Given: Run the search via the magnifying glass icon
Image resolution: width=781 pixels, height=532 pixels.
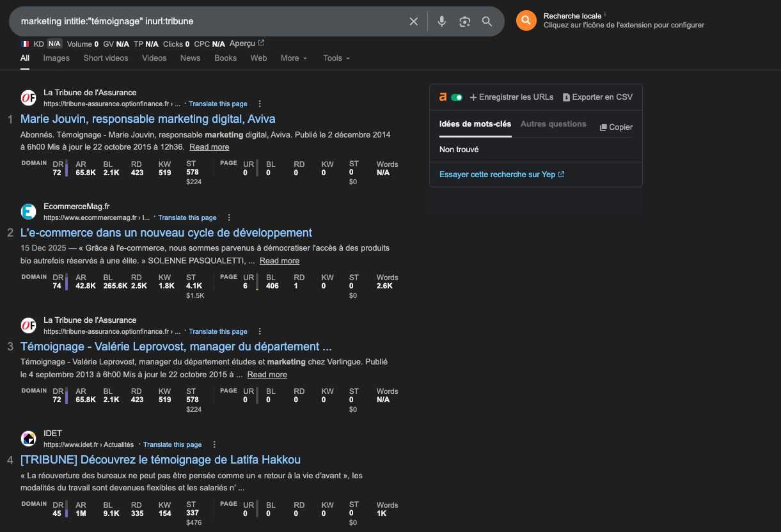Looking at the screenshot, I should [x=487, y=21].
